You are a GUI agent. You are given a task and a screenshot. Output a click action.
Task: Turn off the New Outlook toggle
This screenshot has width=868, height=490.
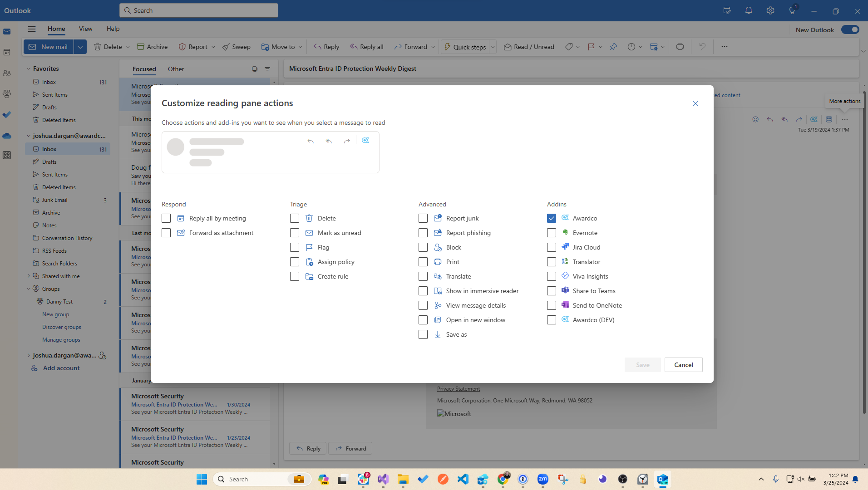click(850, 29)
